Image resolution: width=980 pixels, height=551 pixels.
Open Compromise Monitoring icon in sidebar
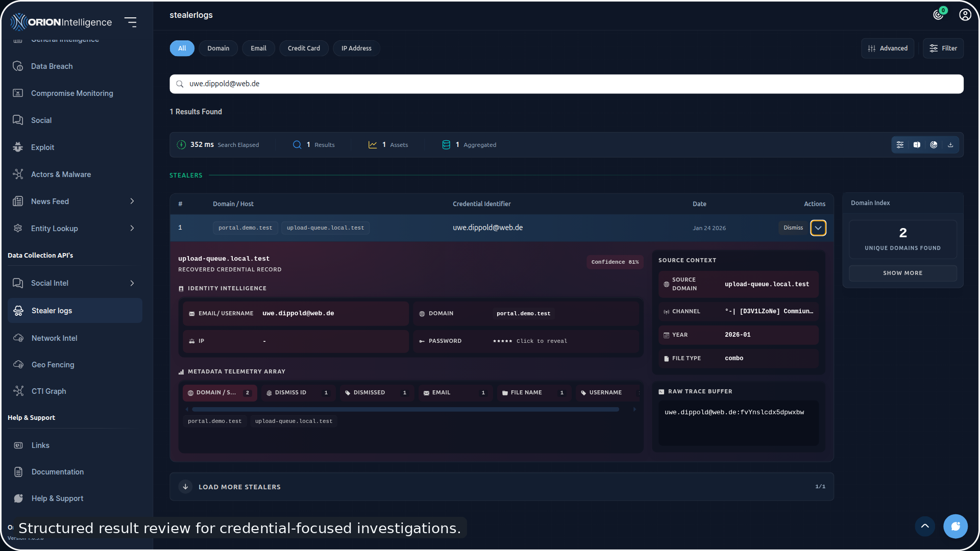(18, 93)
